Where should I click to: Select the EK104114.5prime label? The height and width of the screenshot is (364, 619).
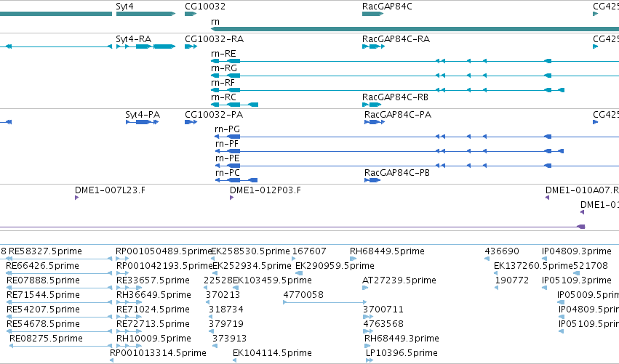pyautogui.click(x=272, y=353)
